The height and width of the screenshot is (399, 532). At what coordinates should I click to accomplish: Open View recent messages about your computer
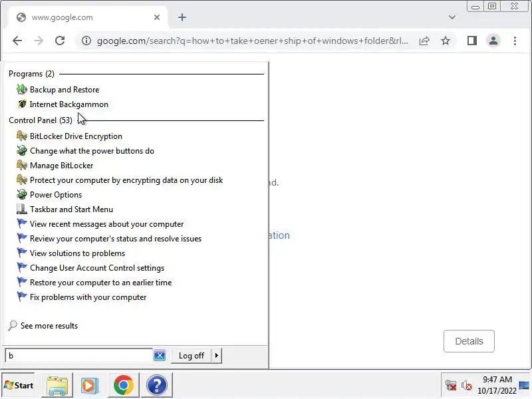click(x=106, y=223)
